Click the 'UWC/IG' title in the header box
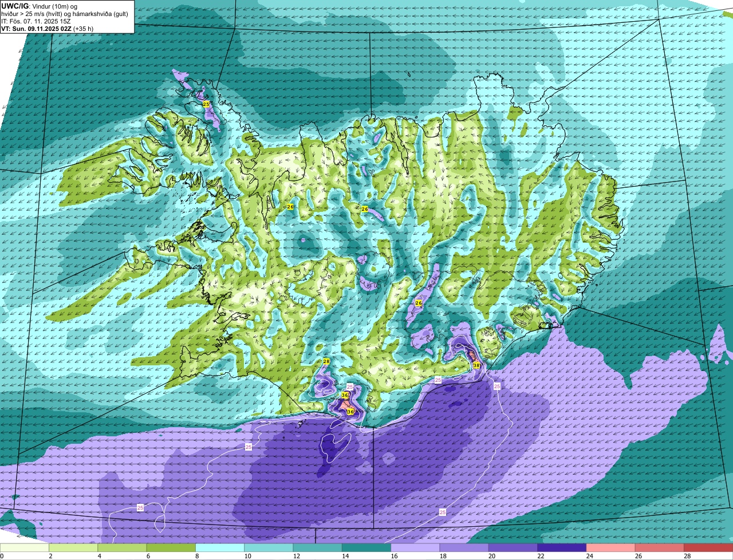Image resolution: width=733 pixels, height=560 pixels. pyautogui.click(x=14, y=6)
